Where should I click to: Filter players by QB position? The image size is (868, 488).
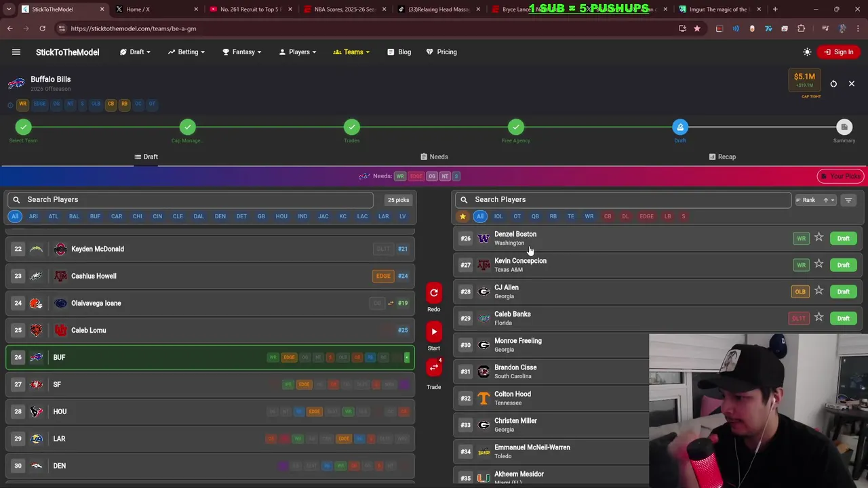(535, 216)
